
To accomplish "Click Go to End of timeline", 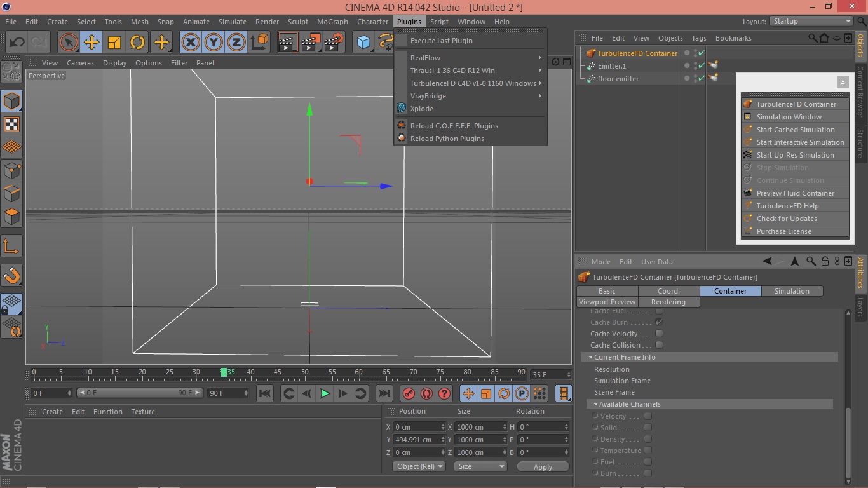I will [x=384, y=393].
